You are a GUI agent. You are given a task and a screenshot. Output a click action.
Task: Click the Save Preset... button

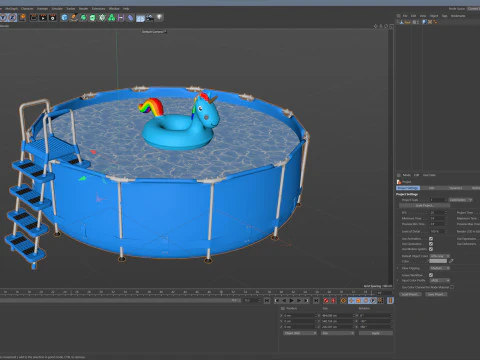point(436,294)
